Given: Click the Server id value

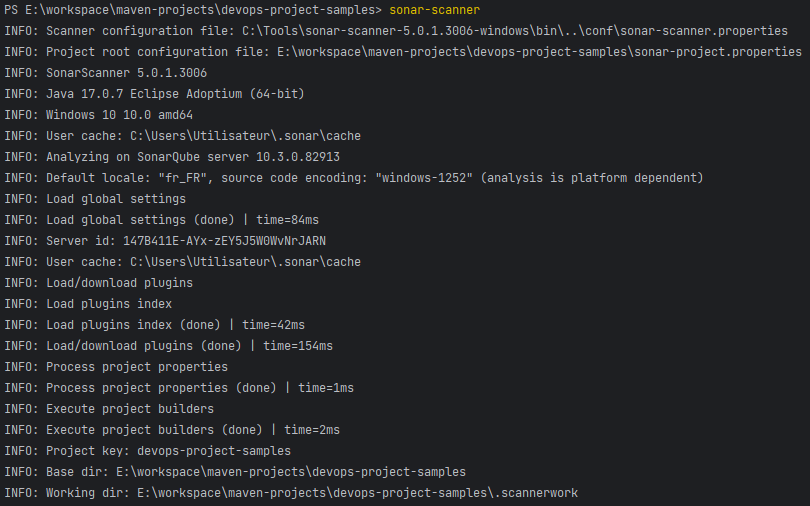Looking at the screenshot, I should click(224, 241).
